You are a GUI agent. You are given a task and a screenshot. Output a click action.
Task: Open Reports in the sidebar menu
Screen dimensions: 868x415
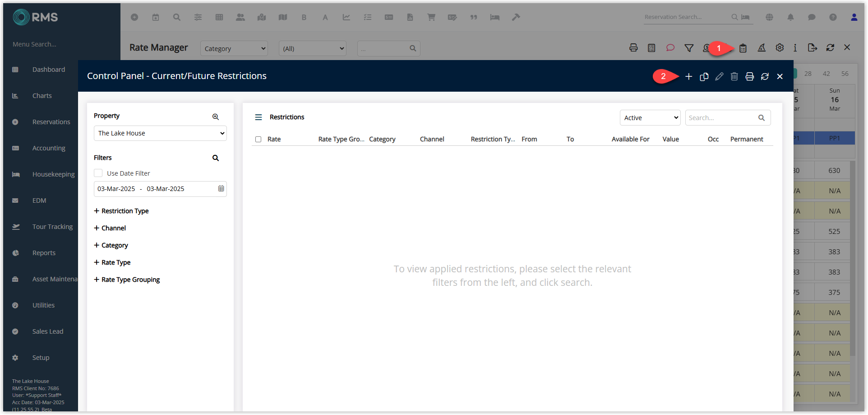pyautogui.click(x=44, y=253)
